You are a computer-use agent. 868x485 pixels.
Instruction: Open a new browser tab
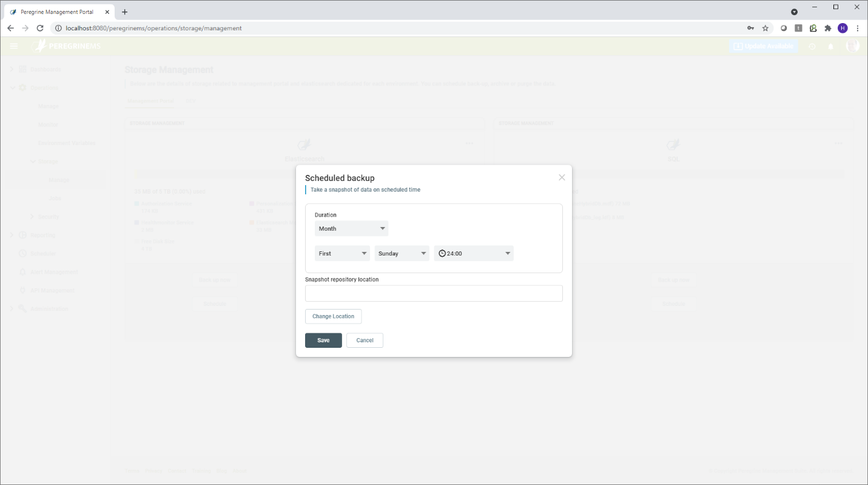[x=124, y=12]
